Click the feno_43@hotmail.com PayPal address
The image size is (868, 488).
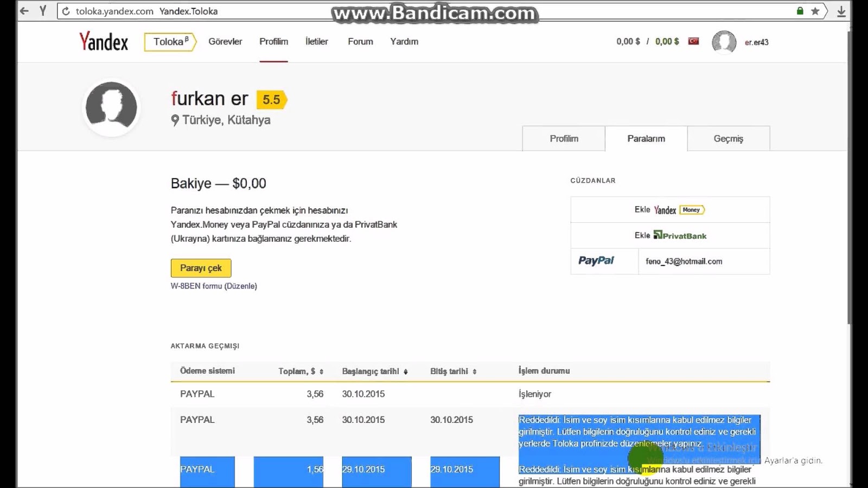tap(684, 261)
